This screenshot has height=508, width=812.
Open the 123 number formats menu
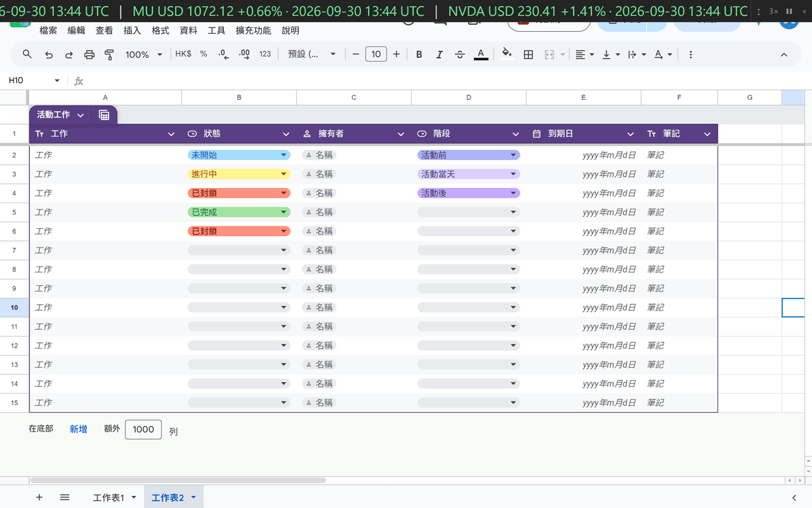[265, 55]
